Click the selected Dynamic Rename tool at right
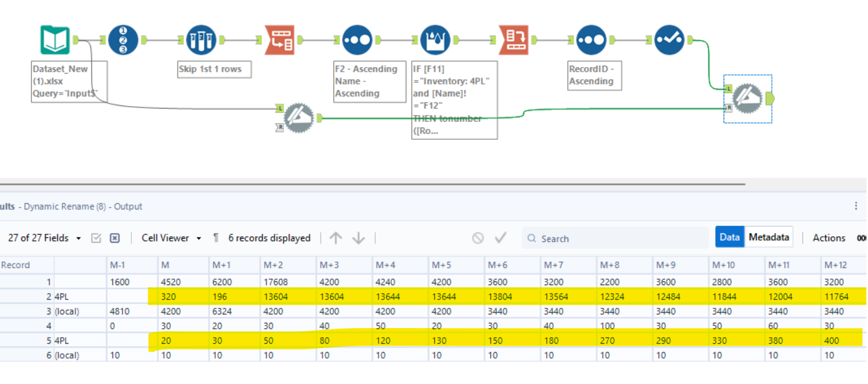This screenshot has width=868, height=384. 748,99
